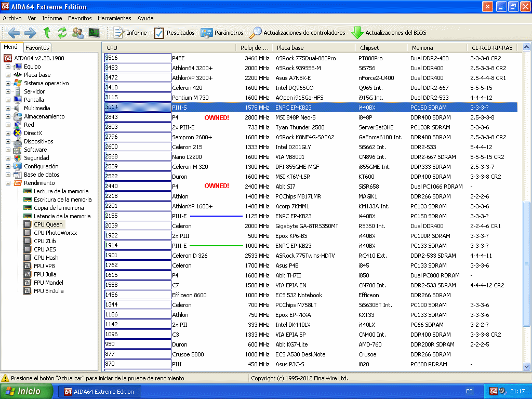Click the Chipset column header
The width and height of the screenshot is (532, 399).
pyautogui.click(x=369, y=48)
